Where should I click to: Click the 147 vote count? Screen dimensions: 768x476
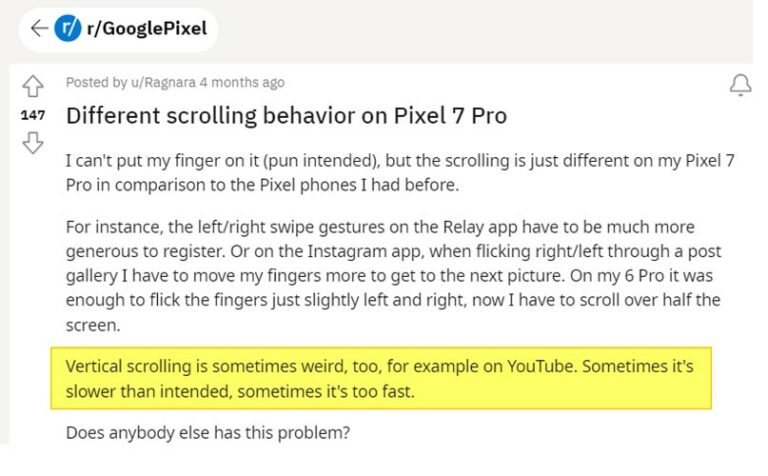33,115
